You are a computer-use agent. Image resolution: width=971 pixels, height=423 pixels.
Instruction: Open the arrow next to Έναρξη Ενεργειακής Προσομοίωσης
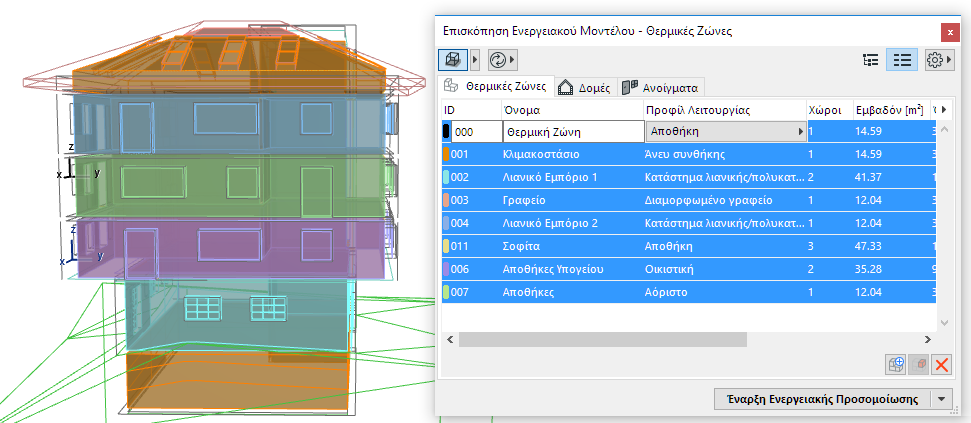[x=942, y=399]
